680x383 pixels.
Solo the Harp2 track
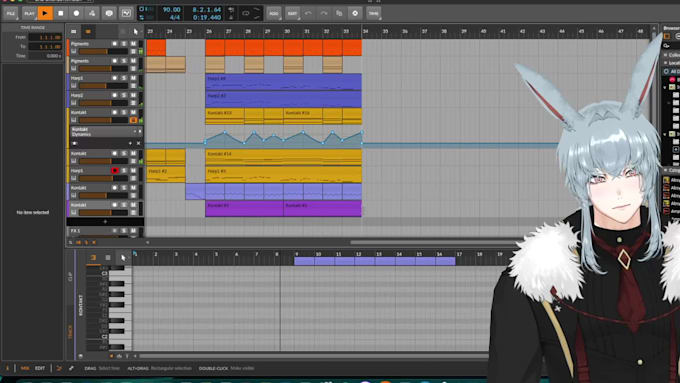point(124,95)
